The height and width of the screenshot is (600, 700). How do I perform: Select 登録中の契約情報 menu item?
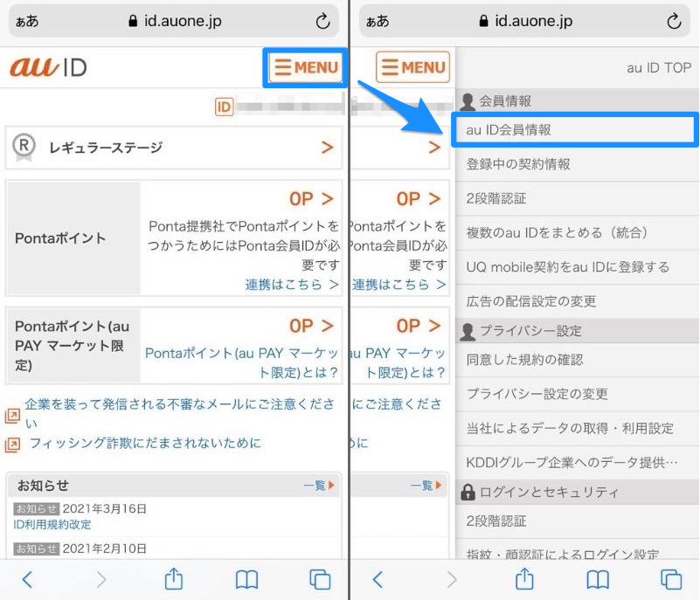[578, 164]
